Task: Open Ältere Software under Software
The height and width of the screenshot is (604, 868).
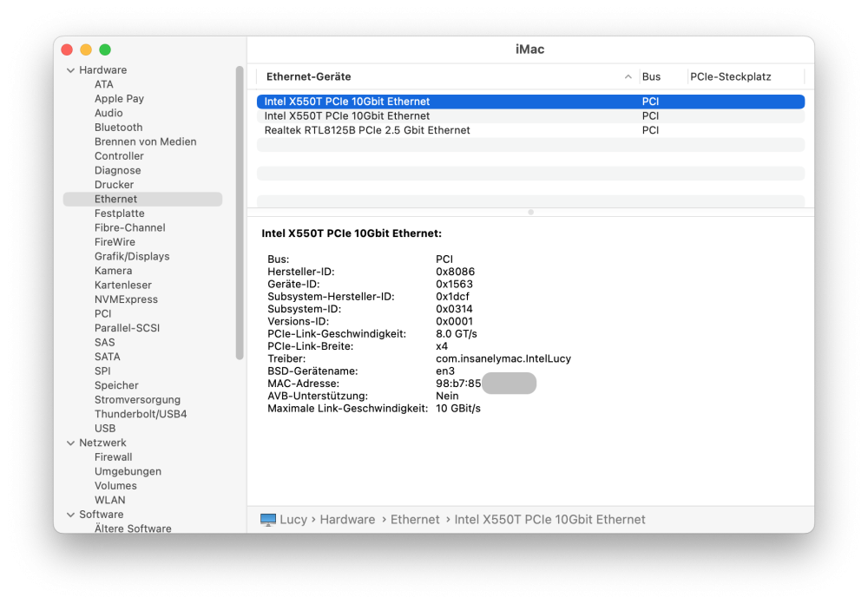Action: click(133, 528)
